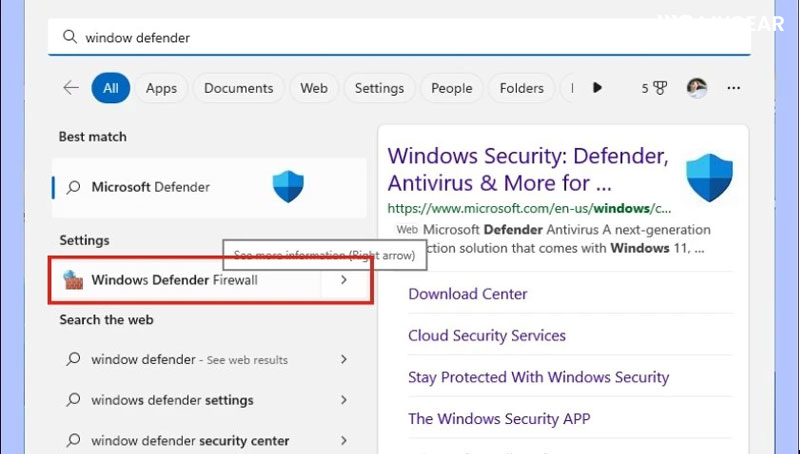Switch to the Documents filter tab
Viewport: 800px width, 454px height.
click(239, 88)
